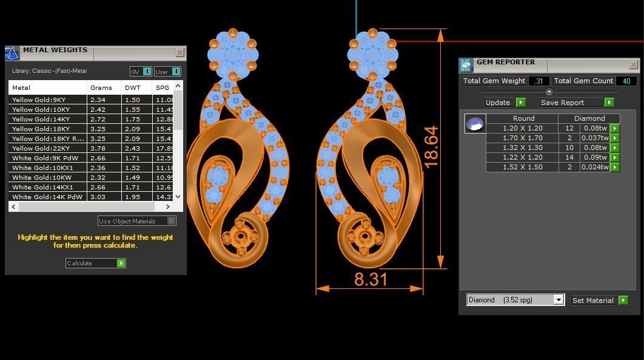The width and height of the screenshot is (644, 360).
Task: Click the 1.70 X 1.70 gem size cell
Action: point(523,138)
